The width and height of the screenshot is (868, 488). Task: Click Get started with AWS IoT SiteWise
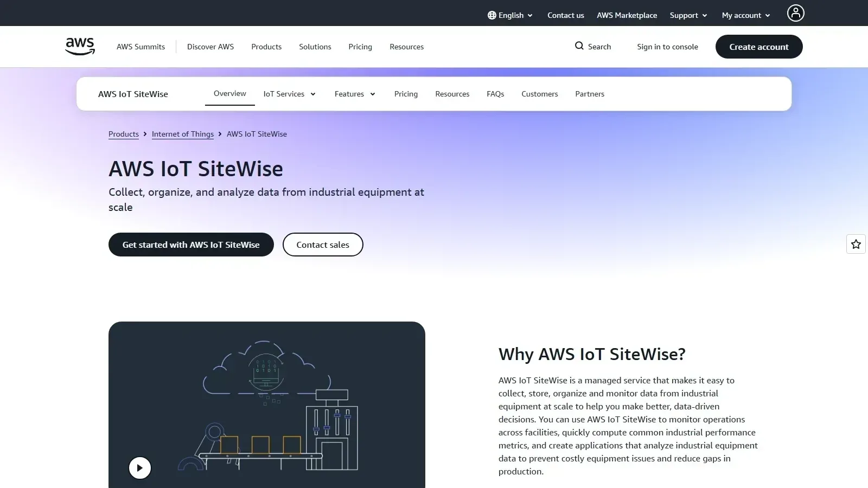tap(191, 245)
